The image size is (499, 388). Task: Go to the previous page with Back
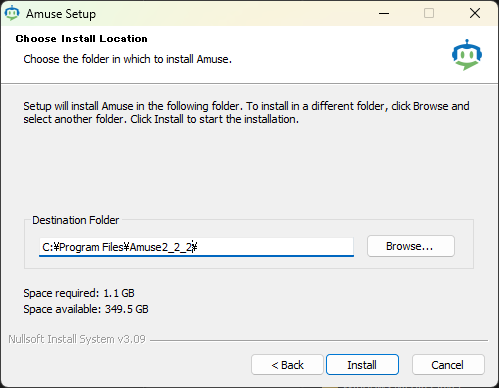tap(287, 365)
